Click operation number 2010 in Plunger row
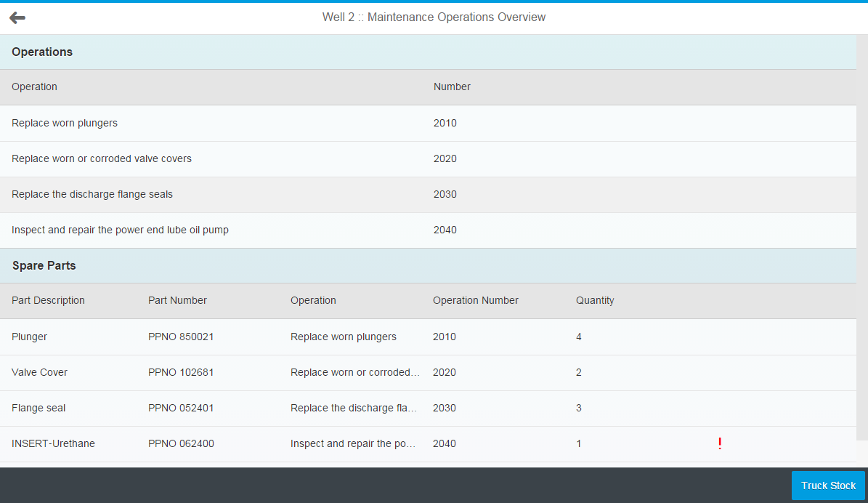 click(445, 337)
